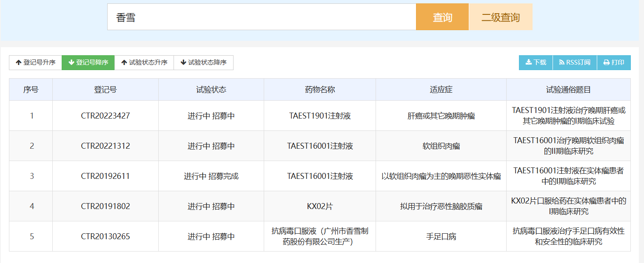Viewport: 644px width, 263px height.
Task: Click the 适应症 column header
Action: 441,90
